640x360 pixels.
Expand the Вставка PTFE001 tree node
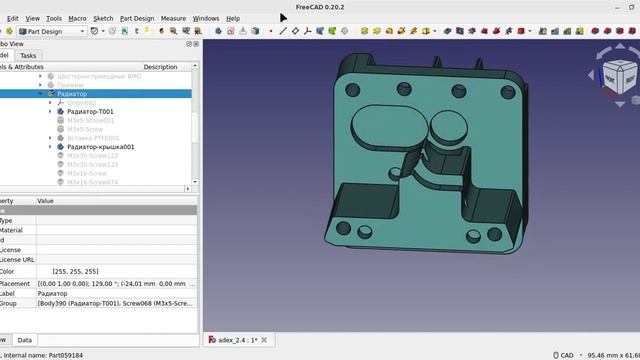[x=50, y=138]
